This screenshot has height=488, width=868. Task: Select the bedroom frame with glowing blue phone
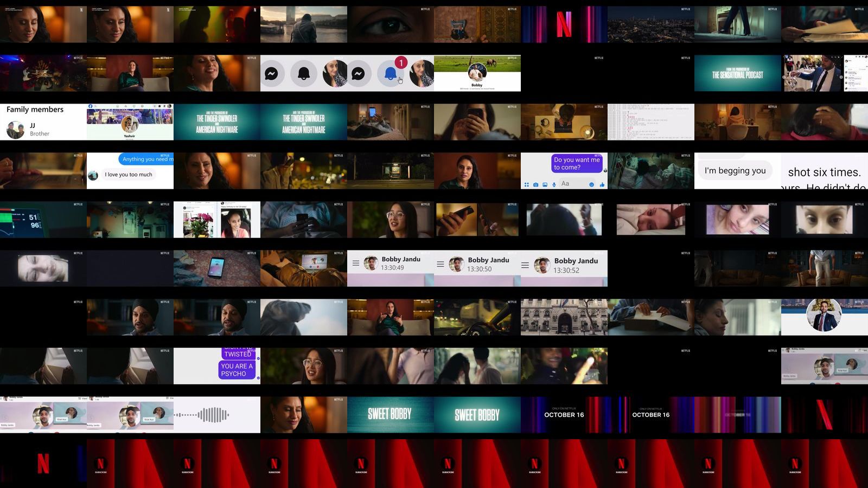coord(391,122)
